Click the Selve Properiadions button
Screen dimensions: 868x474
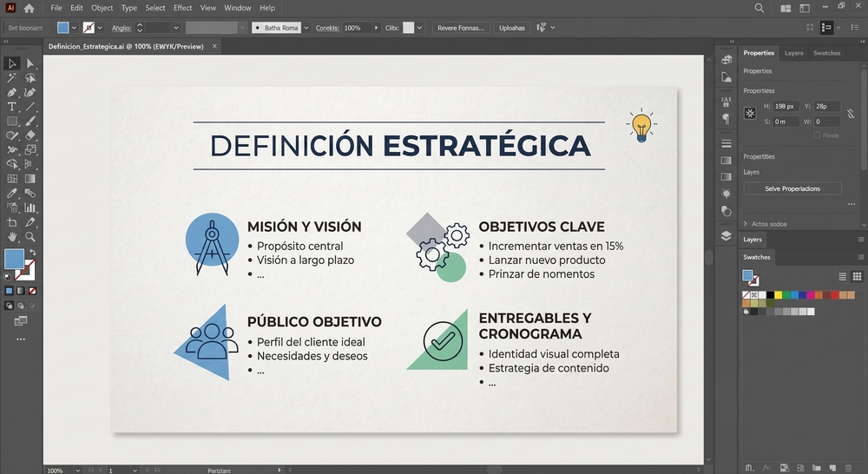pos(792,189)
